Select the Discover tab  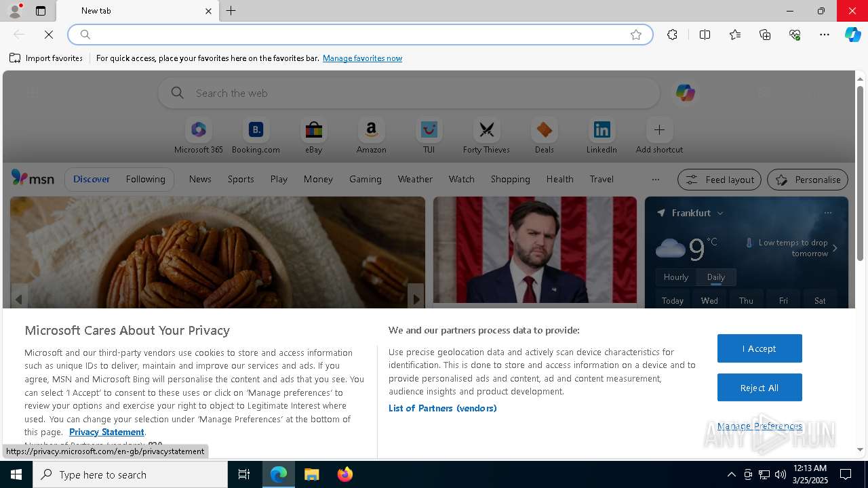click(x=92, y=179)
